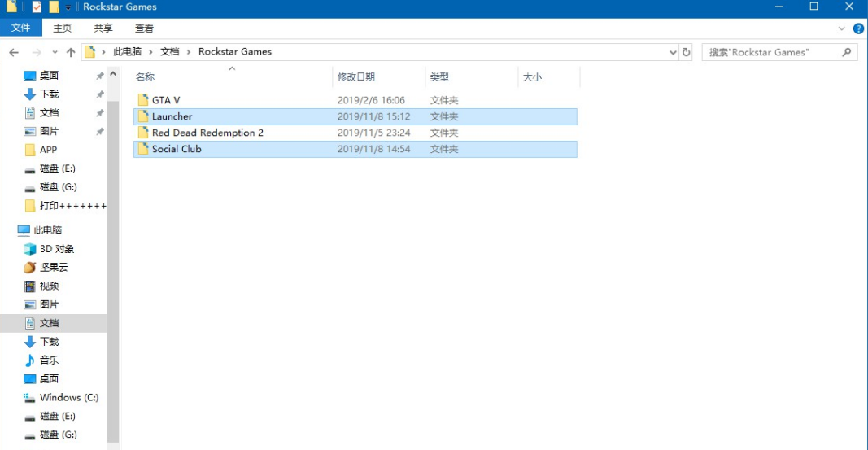Click the search magnifier icon
This screenshot has height=450, width=868.
pyautogui.click(x=847, y=52)
